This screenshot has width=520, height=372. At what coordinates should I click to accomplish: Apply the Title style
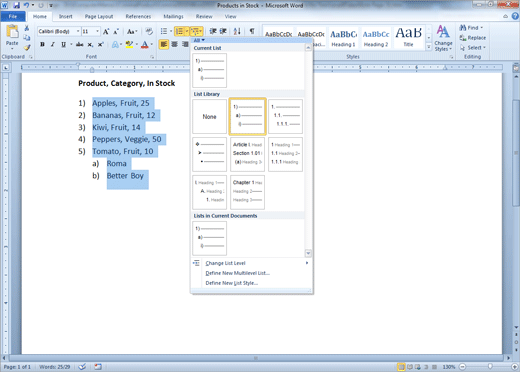[x=408, y=37]
